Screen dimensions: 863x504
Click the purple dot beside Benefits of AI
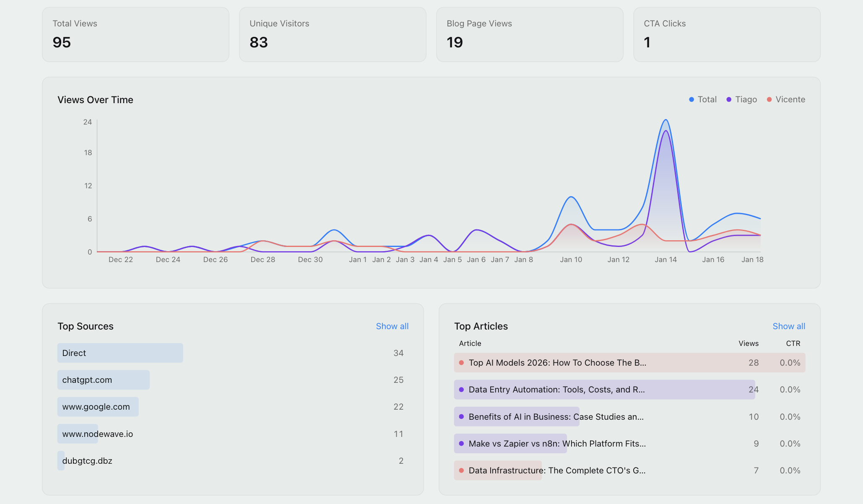click(x=461, y=417)
